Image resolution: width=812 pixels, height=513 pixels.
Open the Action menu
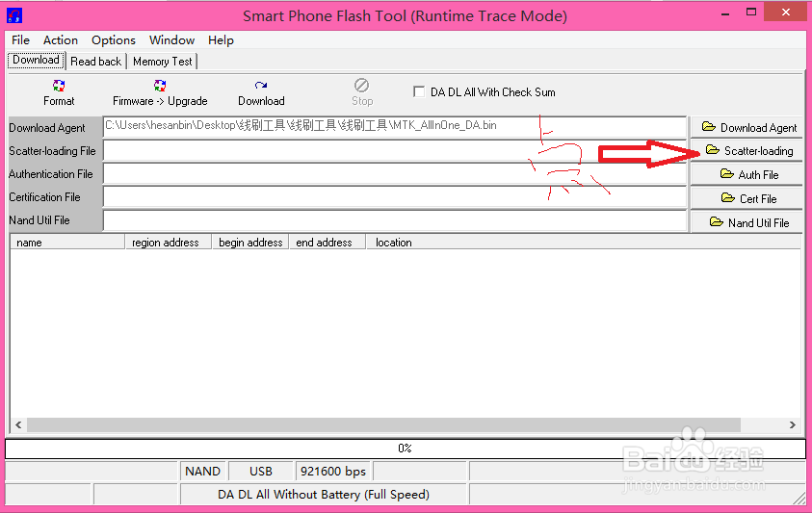tap(61, 40)
